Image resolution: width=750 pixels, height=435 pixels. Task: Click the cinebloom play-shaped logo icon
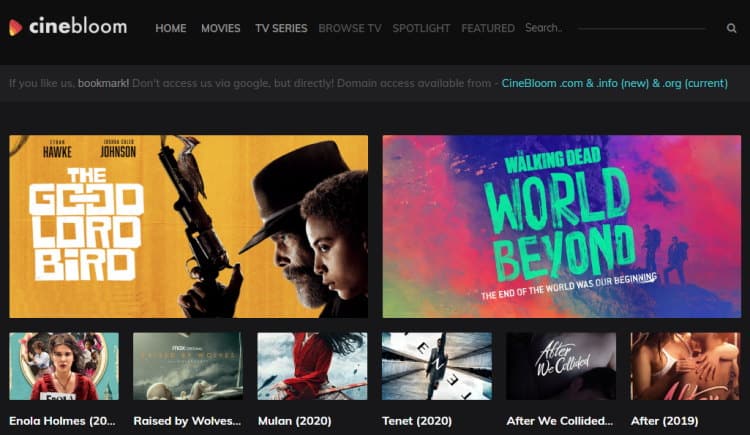[15, 27]
